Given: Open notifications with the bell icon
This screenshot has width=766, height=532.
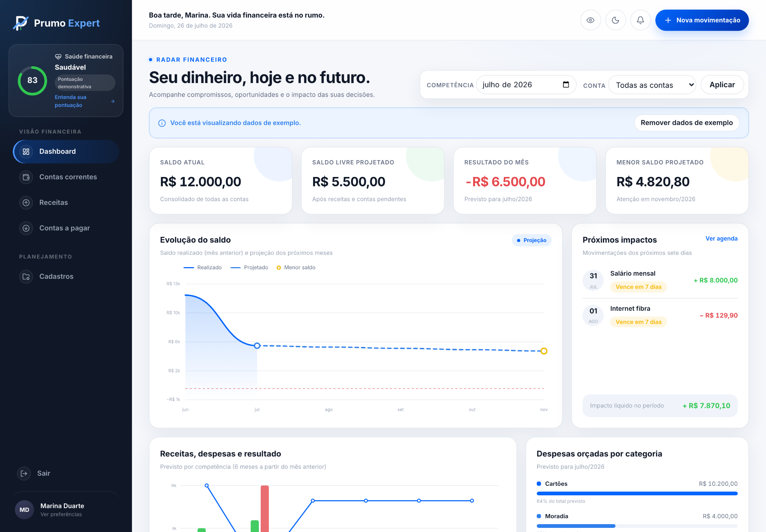Looking at the screenshot, I should point(641,20).
